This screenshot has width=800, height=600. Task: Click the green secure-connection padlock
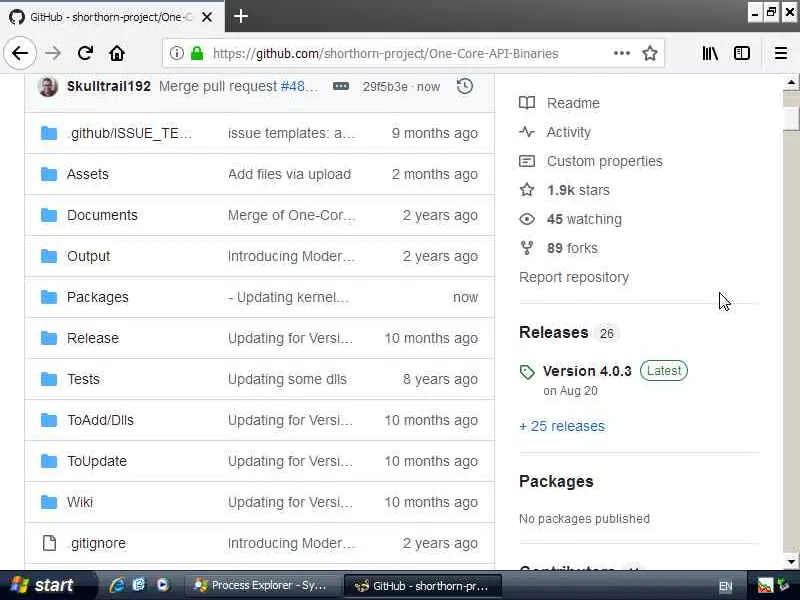(x=197, y=53)
